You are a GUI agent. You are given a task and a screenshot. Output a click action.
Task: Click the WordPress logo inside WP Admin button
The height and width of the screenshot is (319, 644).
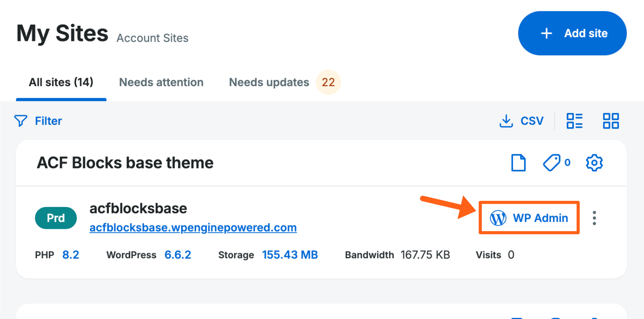[498, 218]
